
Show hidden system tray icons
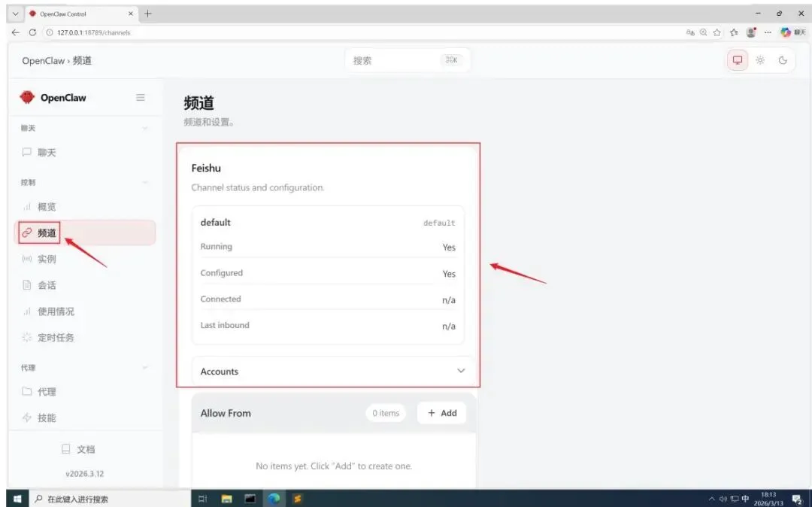pos(711,499)
